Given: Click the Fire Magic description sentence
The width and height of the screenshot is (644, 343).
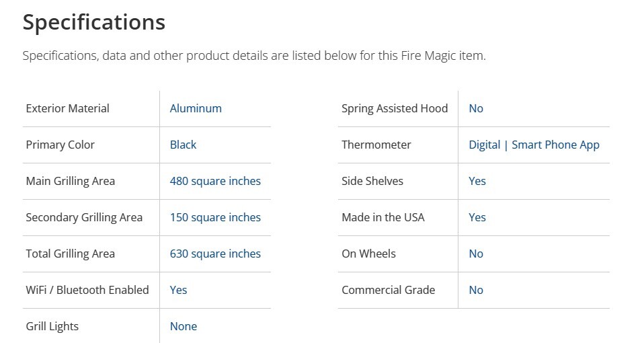Looking at the screenshot, I should [254, 56].
